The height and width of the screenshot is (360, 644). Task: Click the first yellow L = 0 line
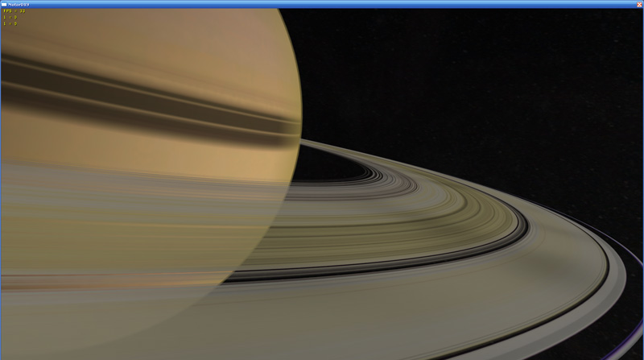(x=10, y=17)
